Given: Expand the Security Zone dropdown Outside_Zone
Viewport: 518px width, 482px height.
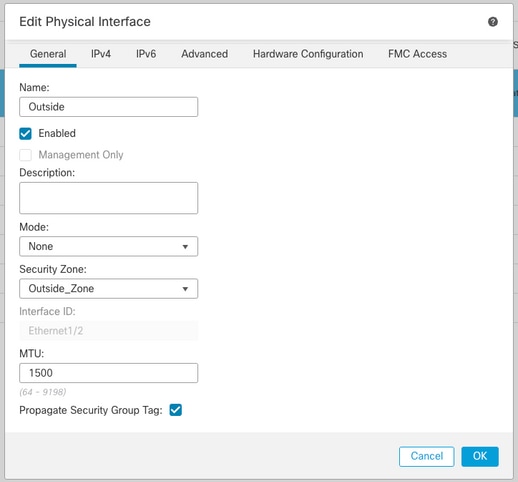Looking at the screenshot, I should coord(109,289).
